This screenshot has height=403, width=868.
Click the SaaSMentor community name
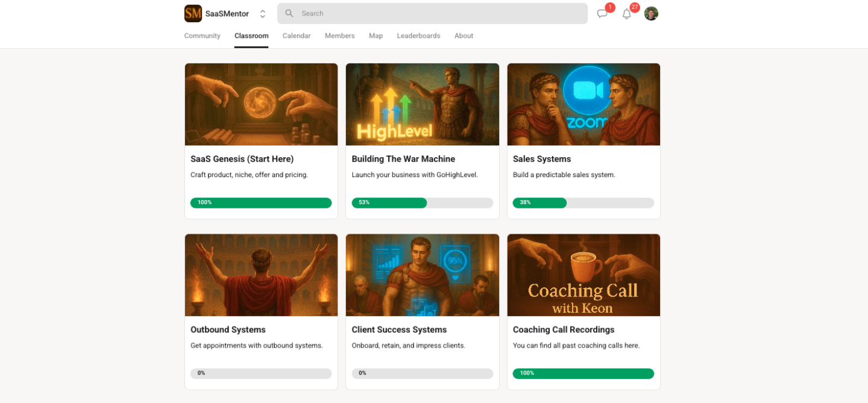[x=227, y=14]
